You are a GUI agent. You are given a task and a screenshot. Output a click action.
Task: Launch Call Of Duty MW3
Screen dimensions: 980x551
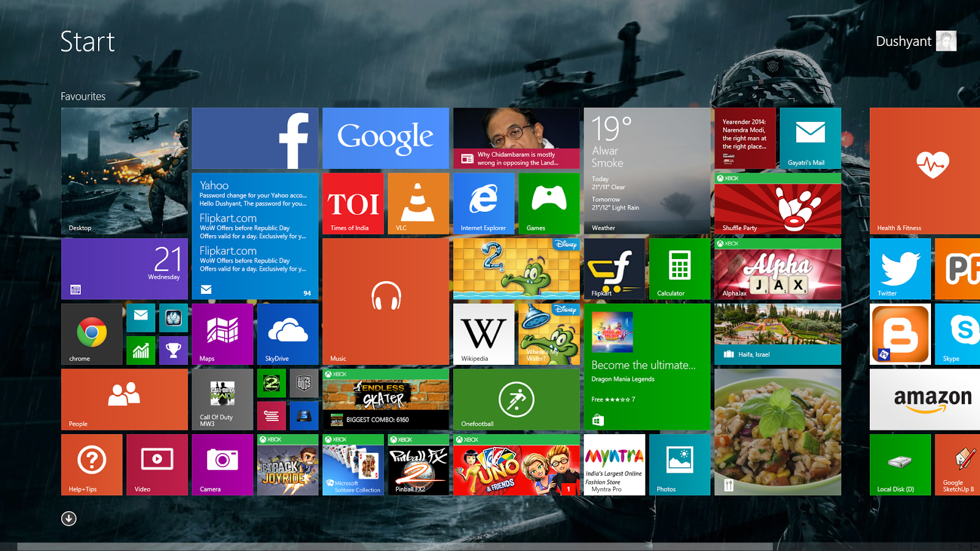pos(222,400)
